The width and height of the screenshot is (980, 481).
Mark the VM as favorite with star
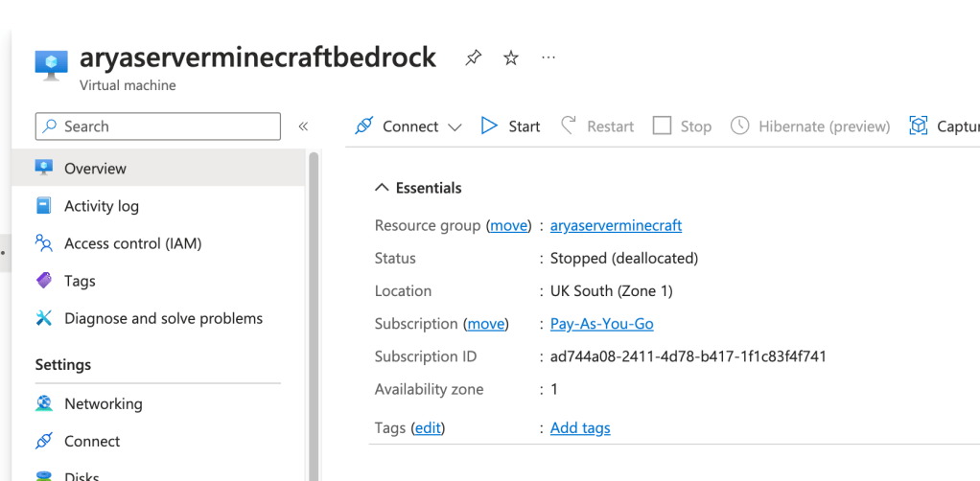511,58
